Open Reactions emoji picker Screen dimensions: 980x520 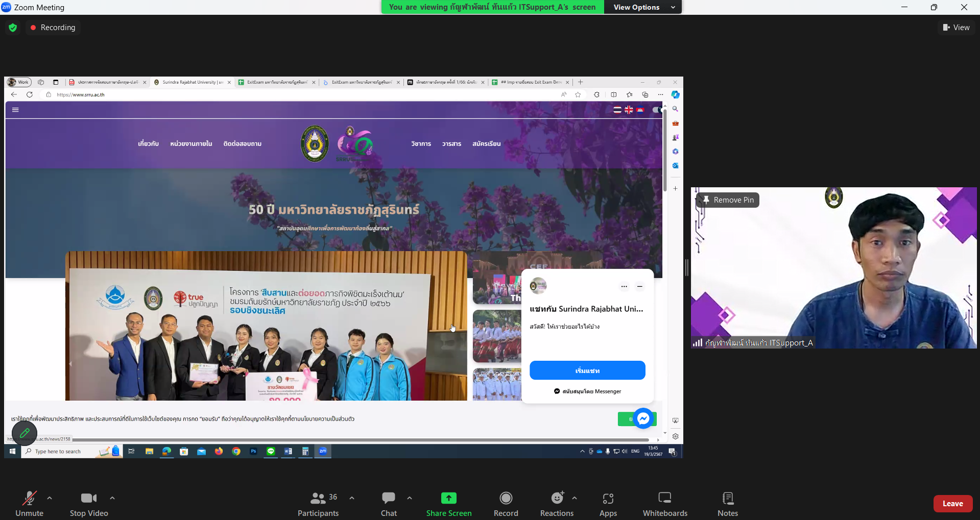tap(557, 498)
